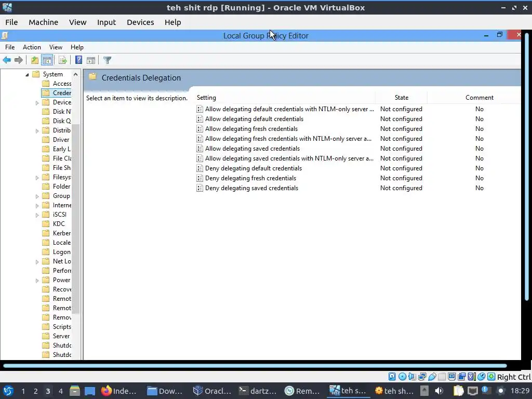532x399 pixels.
Task: Select the Kerber folder in tree
Action: click(61, 233)
